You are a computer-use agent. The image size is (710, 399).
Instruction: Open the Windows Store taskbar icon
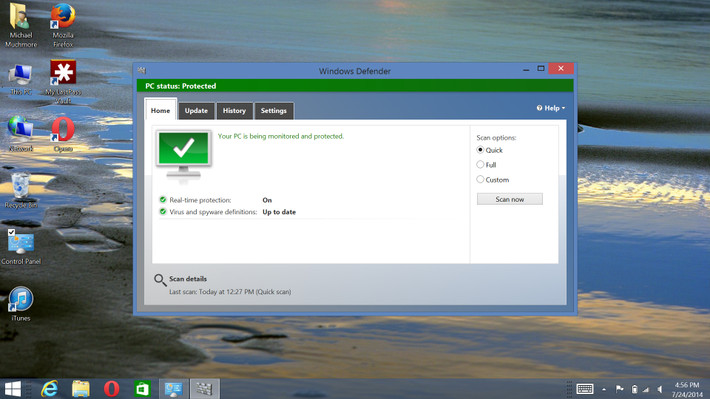tap(142, 389)
